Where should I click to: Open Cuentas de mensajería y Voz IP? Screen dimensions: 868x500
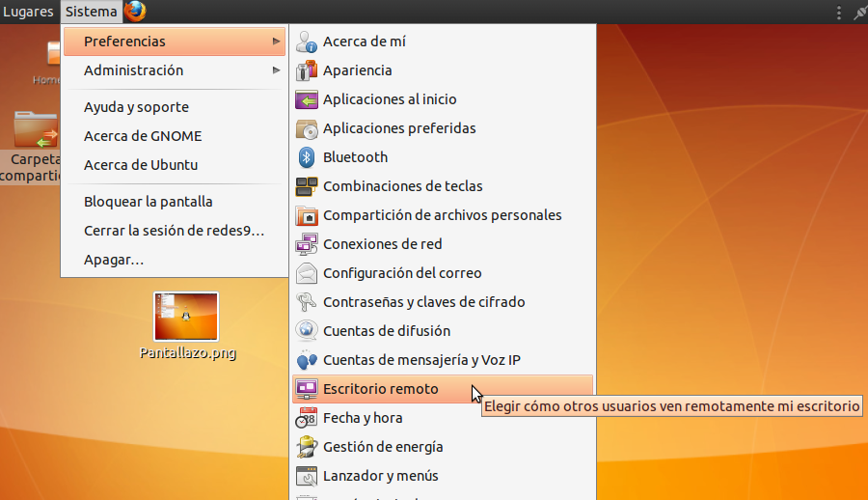443,360
